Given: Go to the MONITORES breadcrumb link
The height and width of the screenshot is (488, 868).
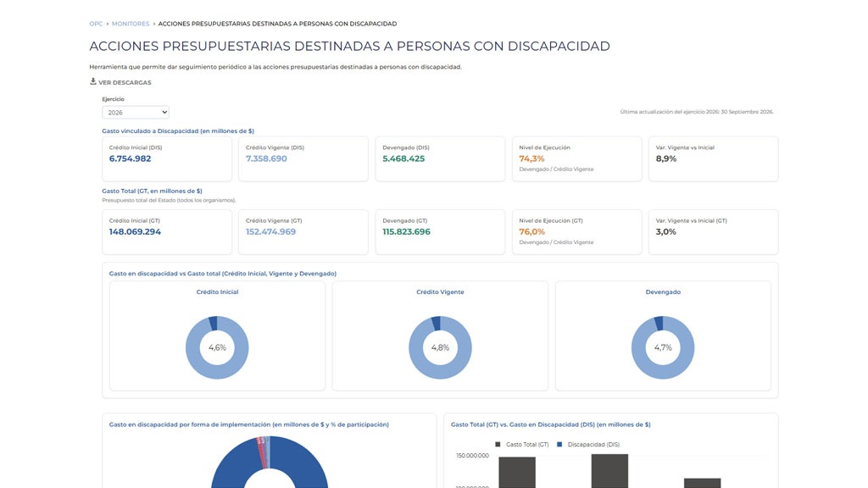Looking at the screenshot, I should point(131,24).
